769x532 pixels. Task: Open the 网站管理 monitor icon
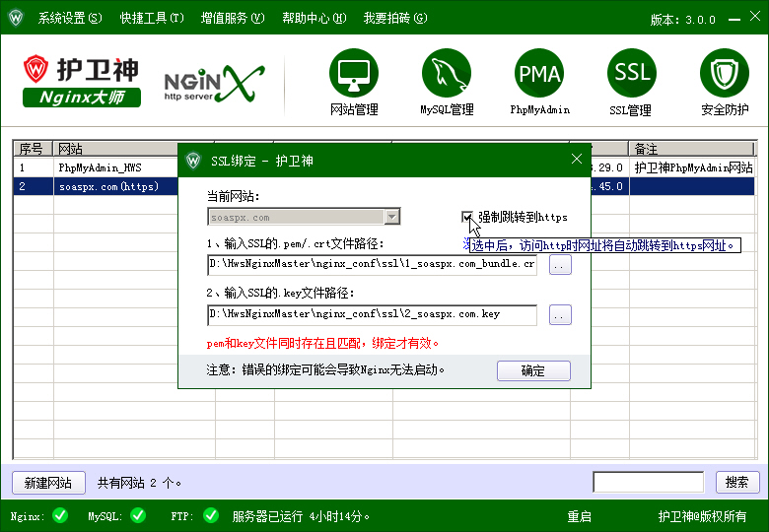coord(353,75)
